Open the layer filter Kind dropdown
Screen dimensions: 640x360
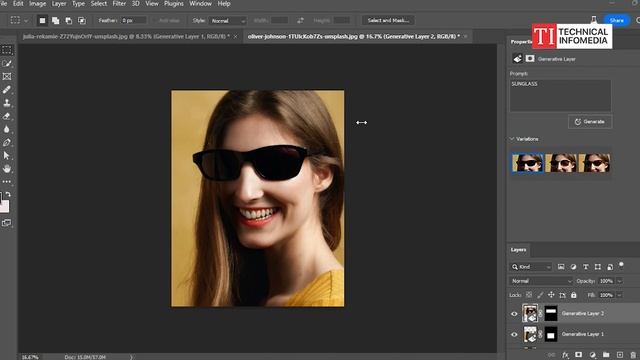531,267
